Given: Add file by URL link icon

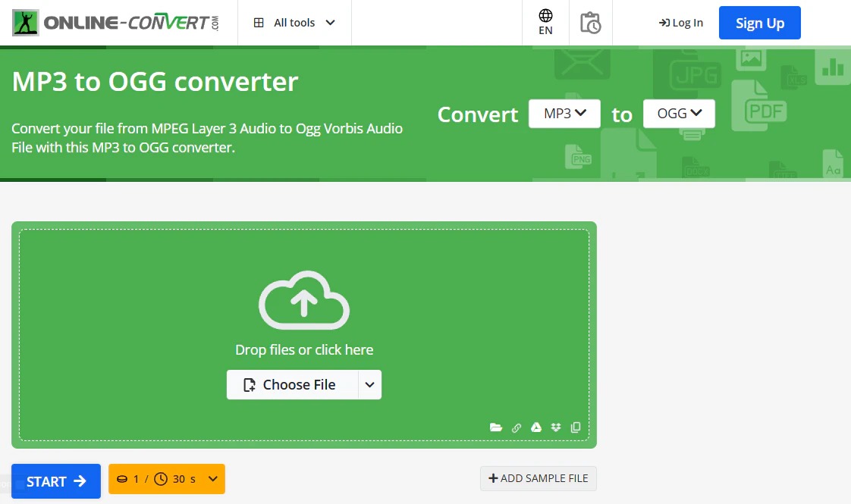Looking at the screenshot, I should coord(516,427).
